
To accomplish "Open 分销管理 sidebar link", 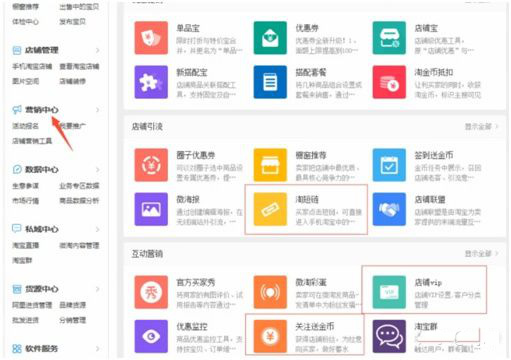I will 72,320.
